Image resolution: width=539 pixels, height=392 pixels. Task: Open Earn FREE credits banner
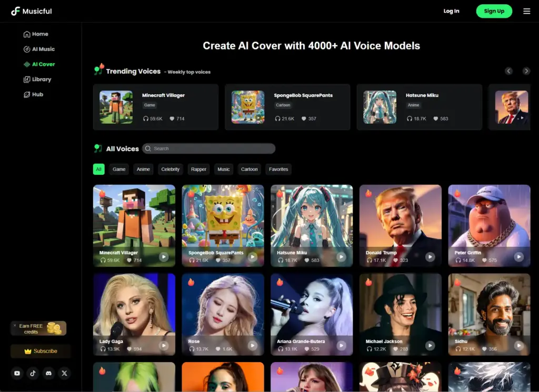38,328
